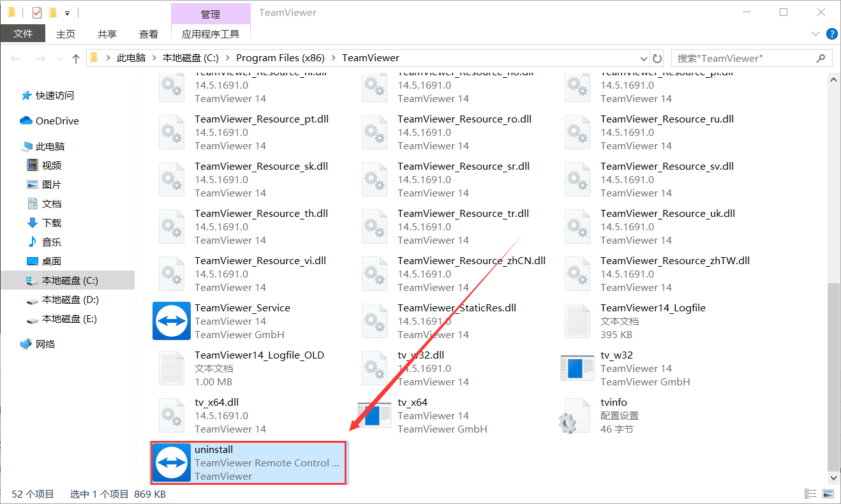841x504 pixels.
Task: Click the 管理 contextual tab header
Action: tap(211, 14)
